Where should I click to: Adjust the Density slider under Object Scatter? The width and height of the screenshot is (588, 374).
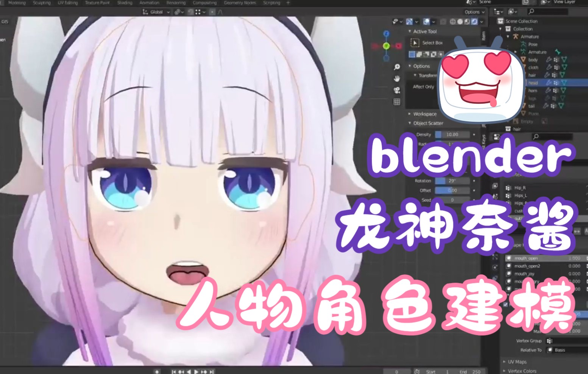[x=453, y=134]
